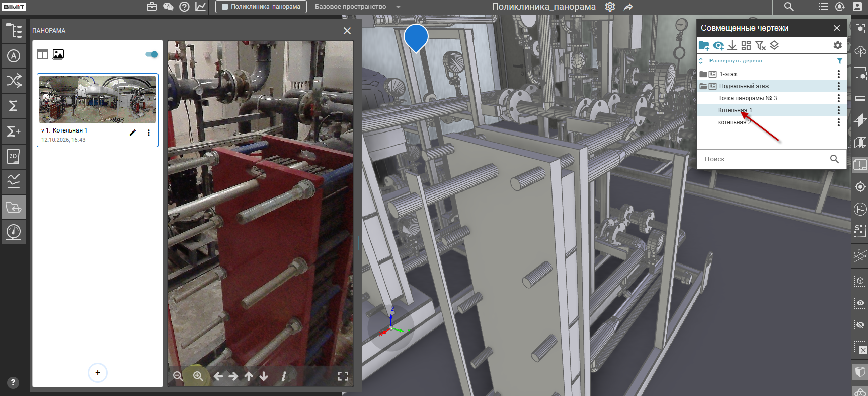Switch to image gallery view in panorama panel

(x=58, y=54)
